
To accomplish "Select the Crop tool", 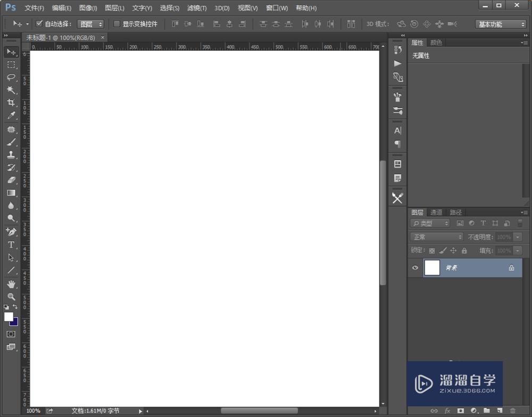I will click(11, 103).
